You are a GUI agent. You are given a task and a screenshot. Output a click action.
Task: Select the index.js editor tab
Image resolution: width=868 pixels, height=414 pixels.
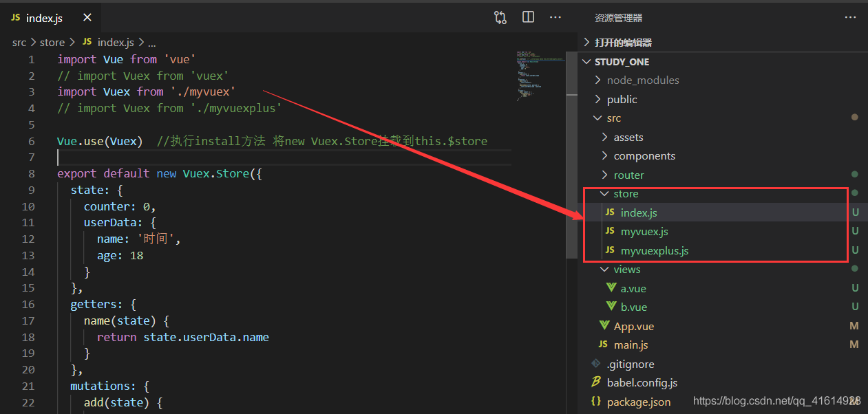pyautogui.click(x=51, y=18)
